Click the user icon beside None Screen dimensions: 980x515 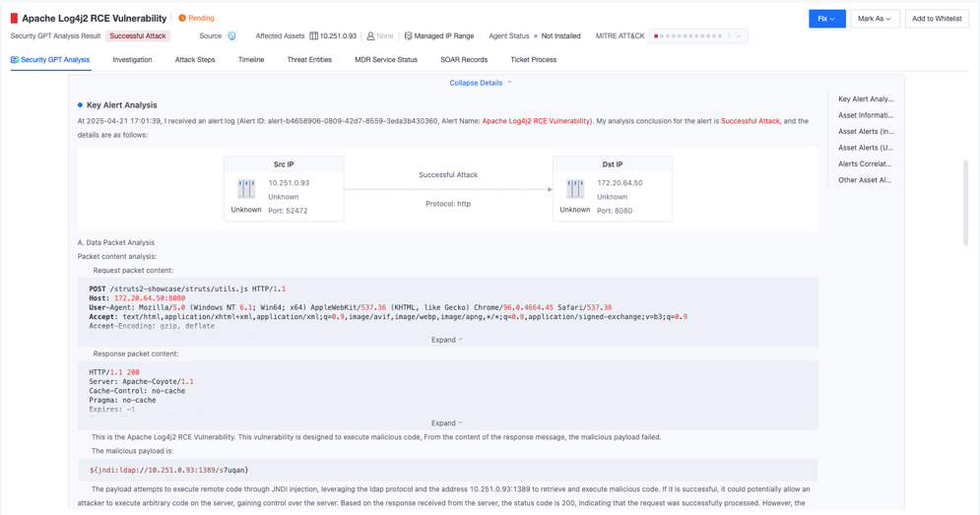pos(370,36)
